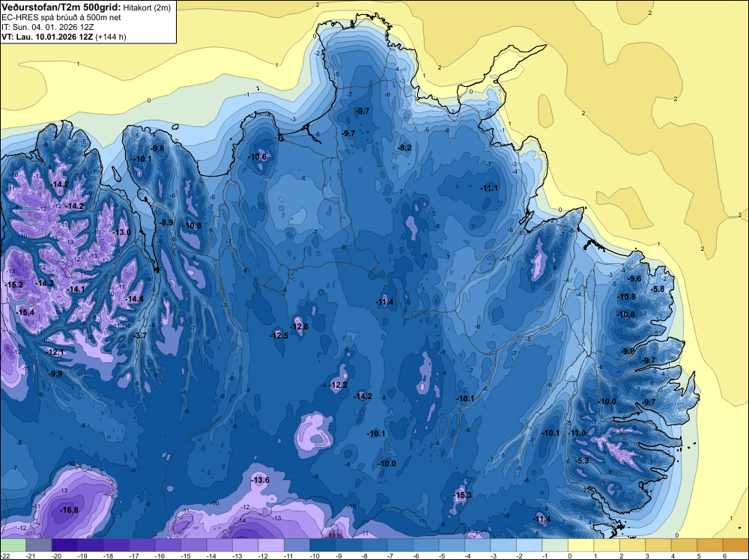
Task: Pick the legend swatch labeled 3
Action: coord(658,545)
